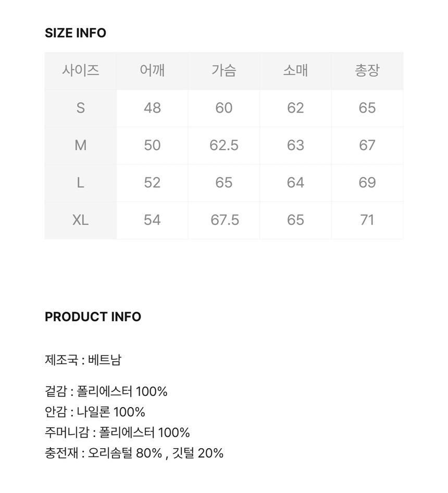Click the M size row label

[x=80, y=145]
